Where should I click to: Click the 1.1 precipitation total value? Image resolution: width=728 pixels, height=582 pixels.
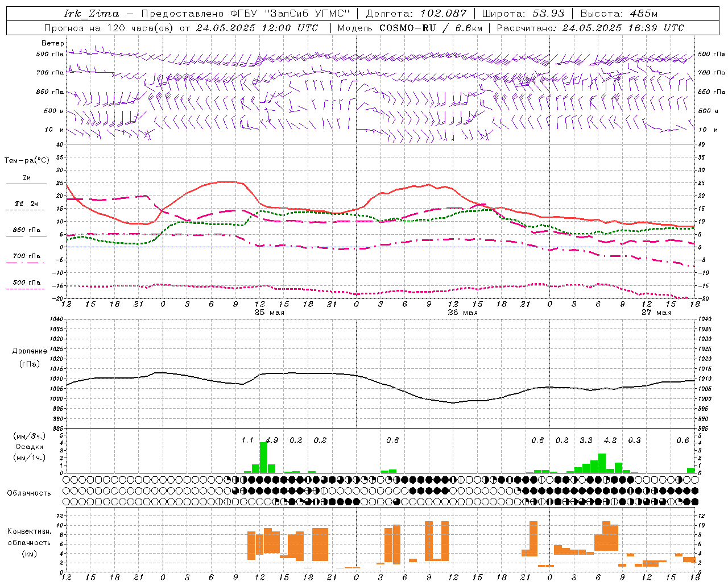tap(247, 440)
